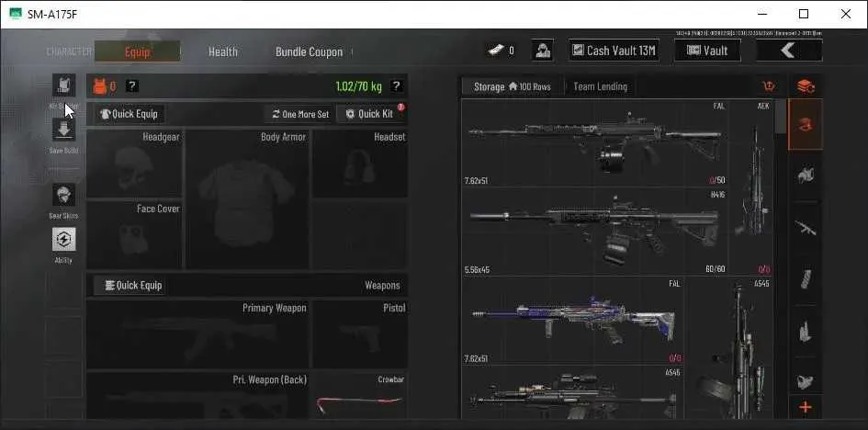Select the Storage 100 Rows tab
Viewport: 868px width, 430px height.
coord(512,86)
